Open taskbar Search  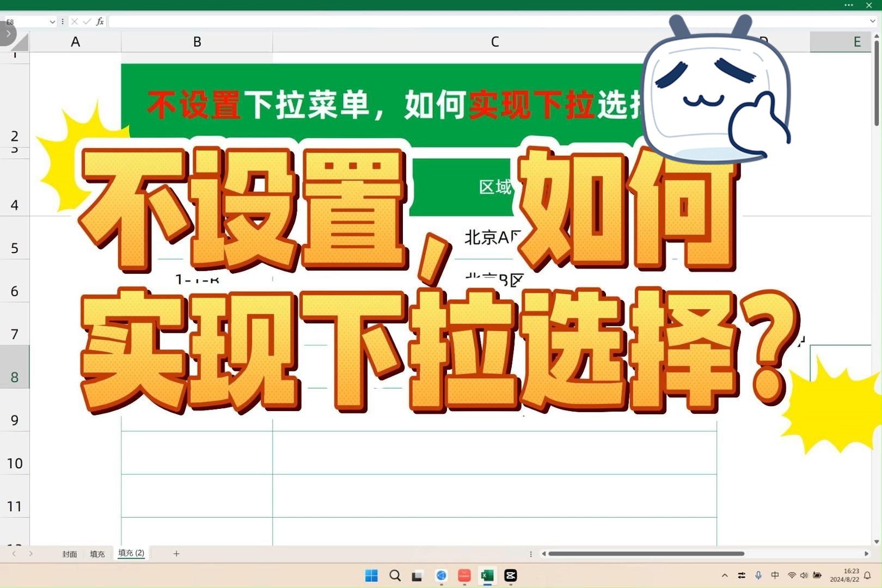point(395,575)
